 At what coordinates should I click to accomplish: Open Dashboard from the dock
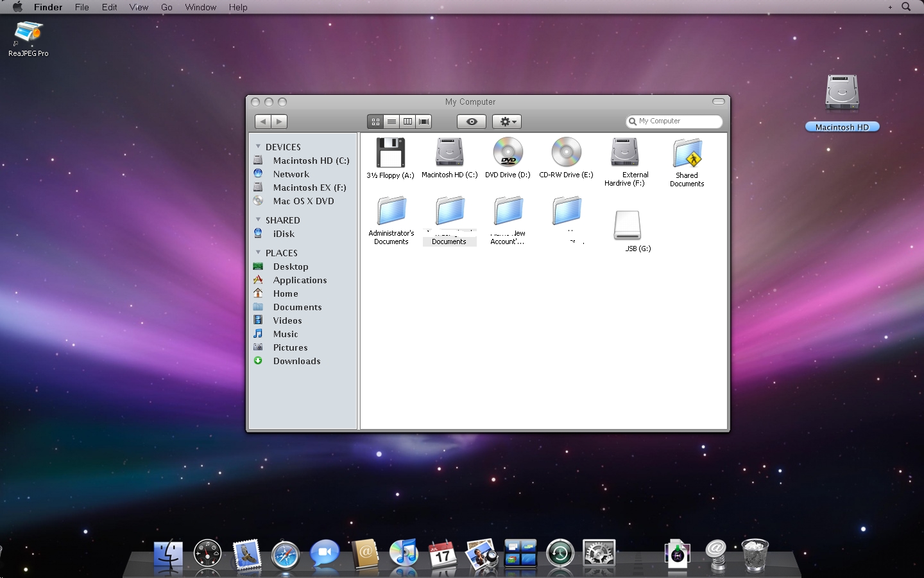tap(207, 554)
